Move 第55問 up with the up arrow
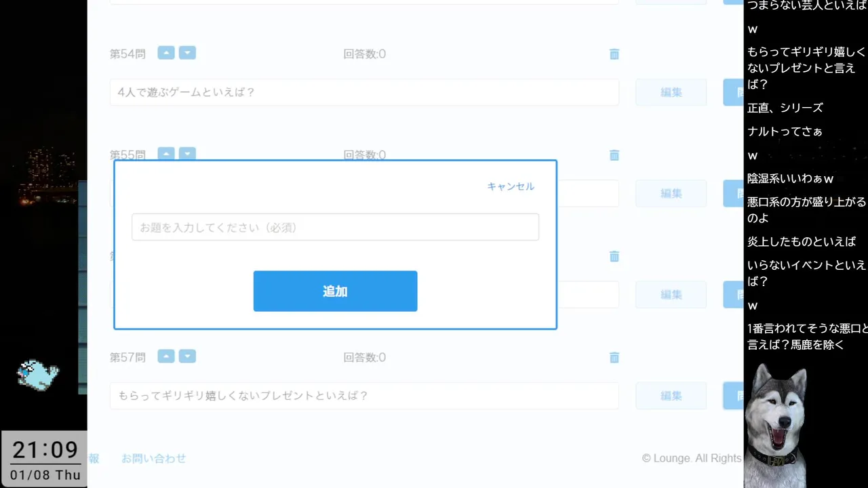 [x=166, y=153]
